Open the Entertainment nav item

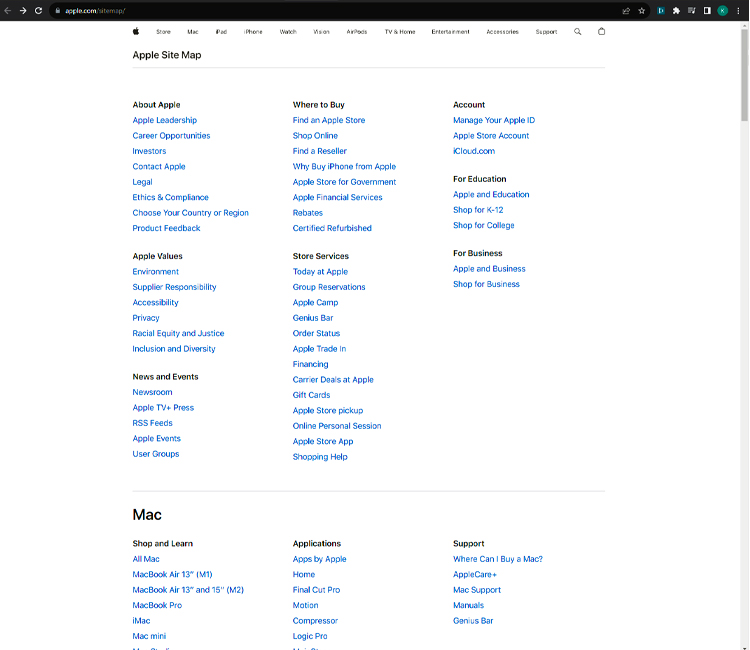coord(451,32)
